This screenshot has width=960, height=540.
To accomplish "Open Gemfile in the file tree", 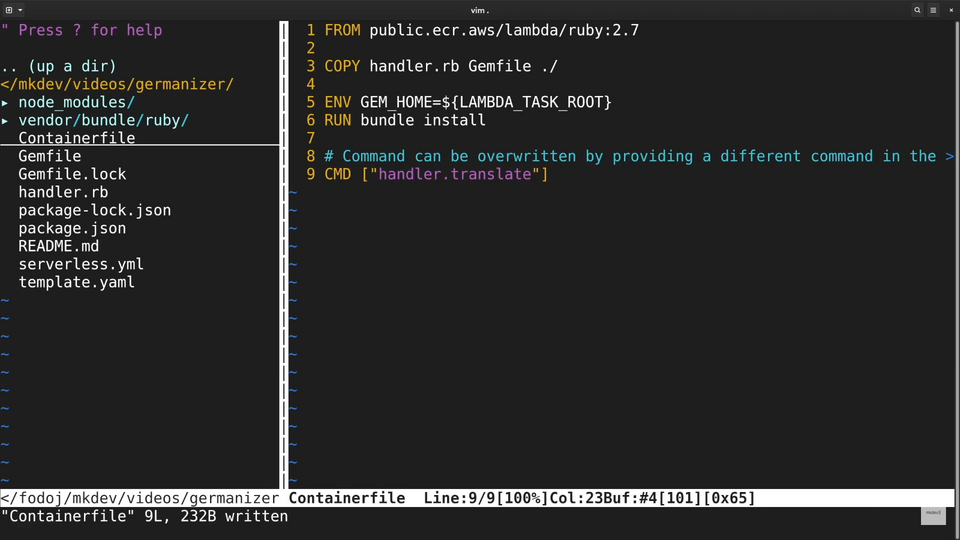I will coord(50,156).
